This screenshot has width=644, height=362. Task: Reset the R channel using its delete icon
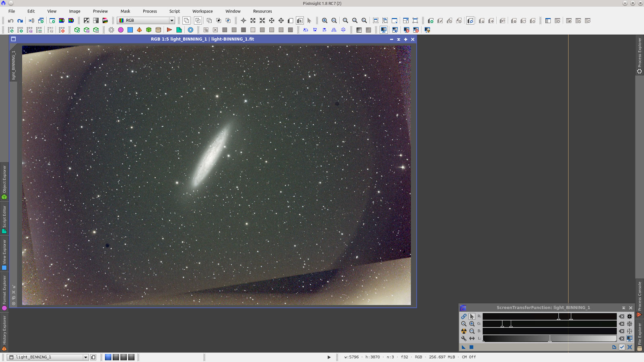pyautogui.click(x=621, y=316)
